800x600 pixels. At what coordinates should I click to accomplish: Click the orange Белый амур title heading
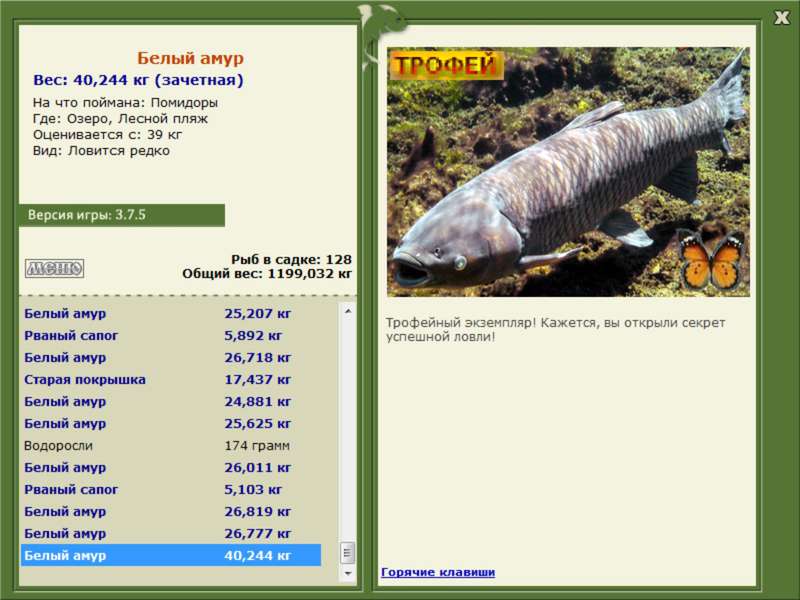[x=190, y=58]
